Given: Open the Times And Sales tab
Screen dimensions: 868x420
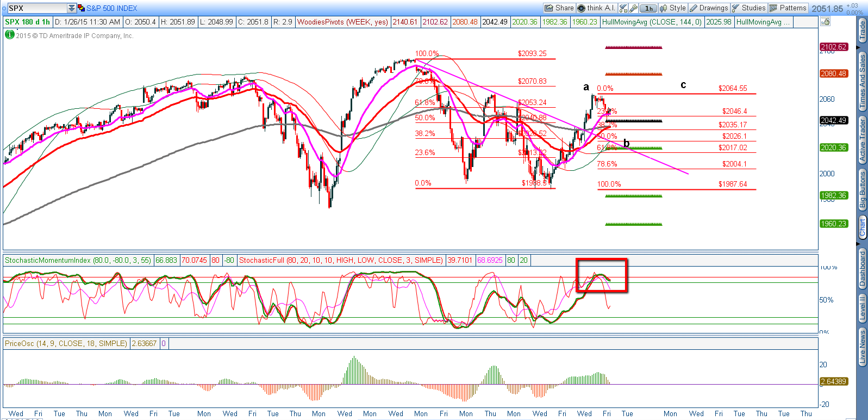Looking at the screenshot, I should pos(862,83).
